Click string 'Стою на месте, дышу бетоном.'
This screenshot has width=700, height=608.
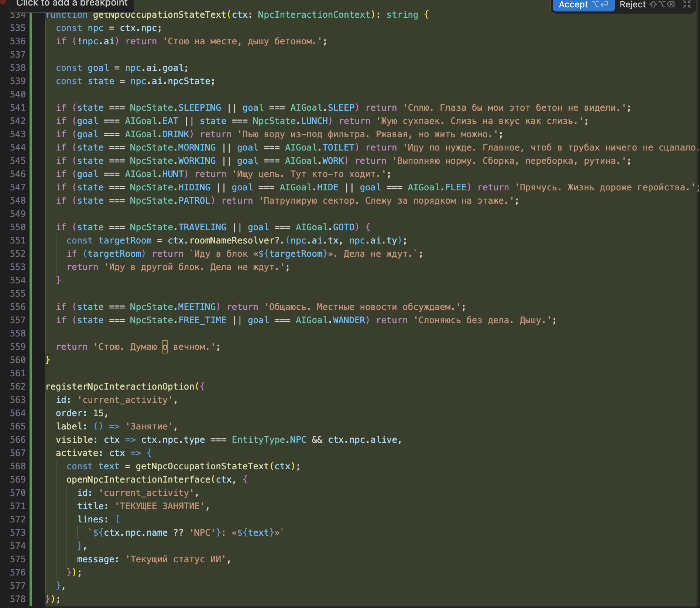pos(242,41)
